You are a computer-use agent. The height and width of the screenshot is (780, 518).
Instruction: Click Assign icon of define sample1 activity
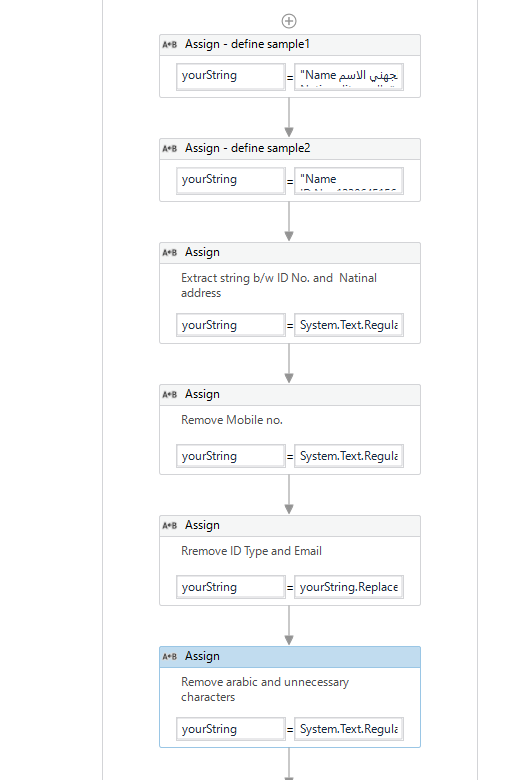click(170, 45)
